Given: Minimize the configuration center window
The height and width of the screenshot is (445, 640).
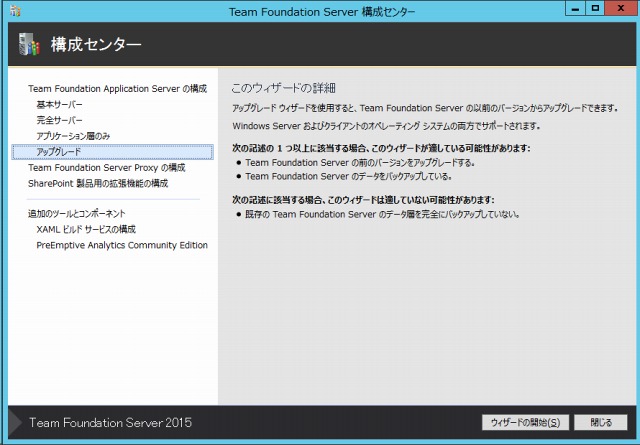Looking at the screenshot, I should click(x=576, y=9).
